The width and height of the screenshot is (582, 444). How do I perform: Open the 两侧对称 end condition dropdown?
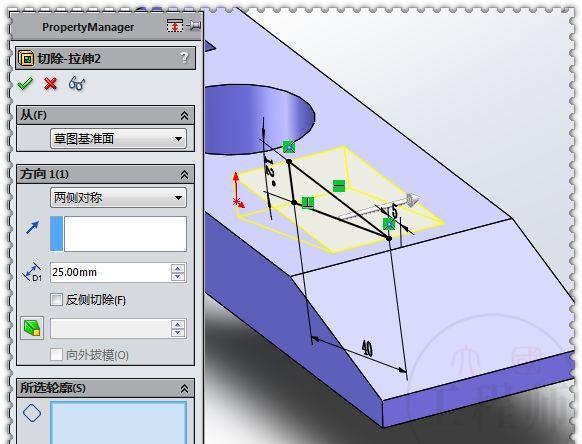[x=118, y=197]
